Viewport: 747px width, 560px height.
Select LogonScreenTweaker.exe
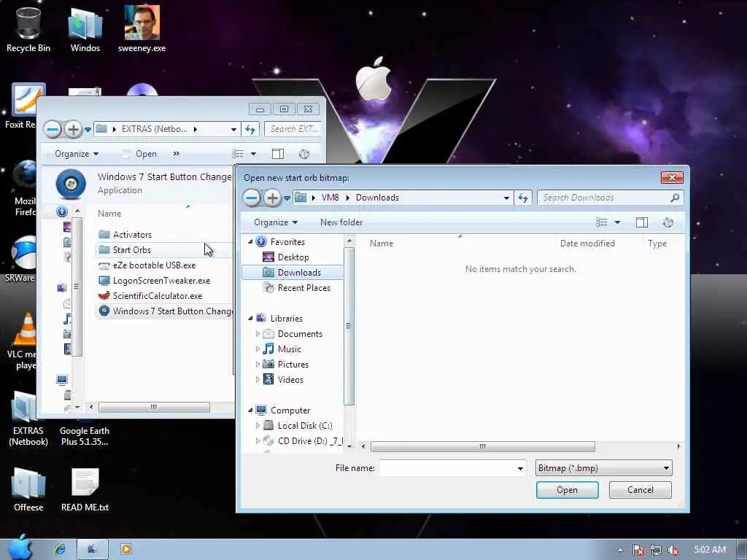click(161, 281)
